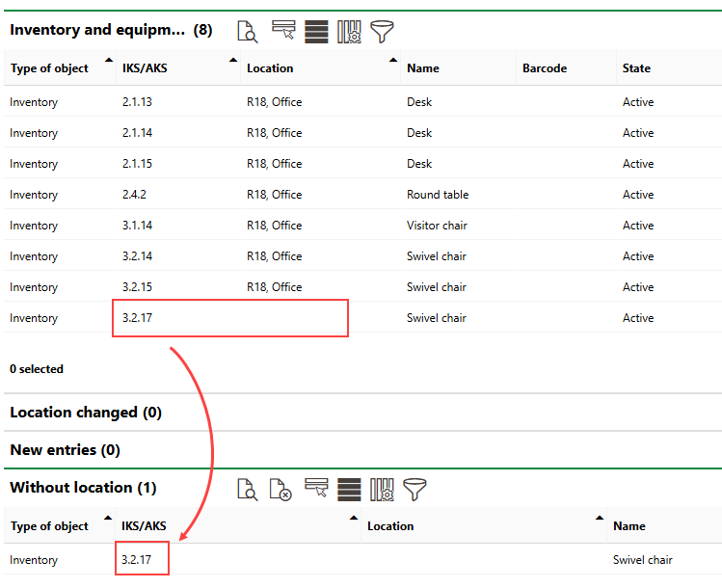722x588 pixels.
Task: Open column settings in Without location toolbar
Action: 382,489
